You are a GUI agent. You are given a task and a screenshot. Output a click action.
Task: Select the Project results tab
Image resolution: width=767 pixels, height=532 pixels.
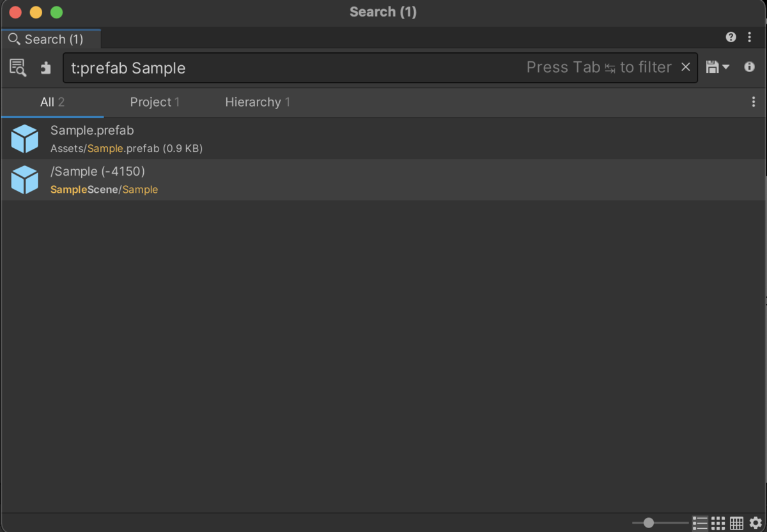pos(154,102)
